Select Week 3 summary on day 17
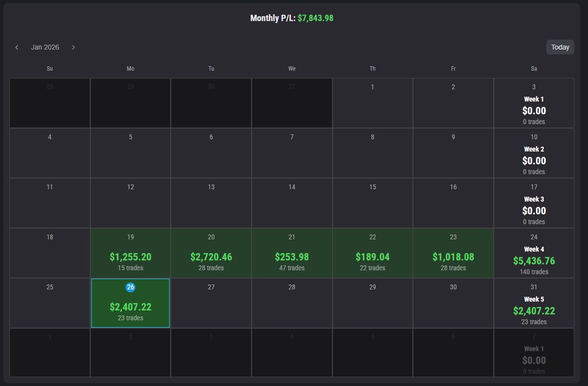This screenshot has width=588, height=386. [534, 203]
